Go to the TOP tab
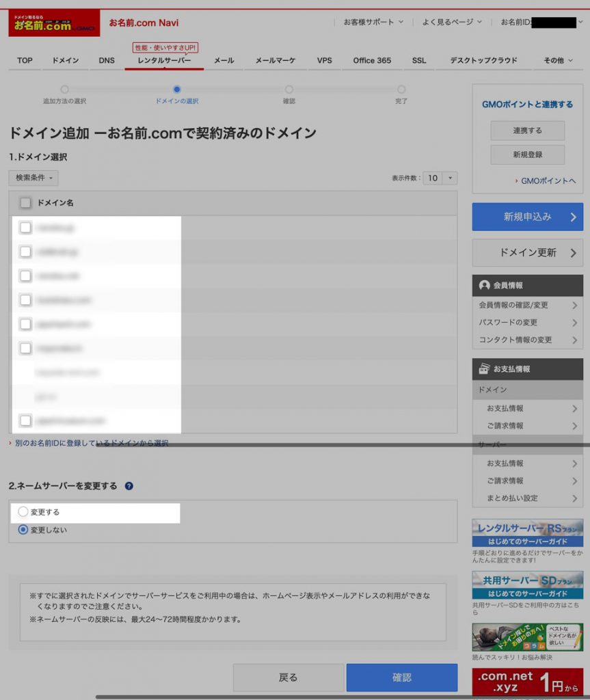 [x=25, y=60]
